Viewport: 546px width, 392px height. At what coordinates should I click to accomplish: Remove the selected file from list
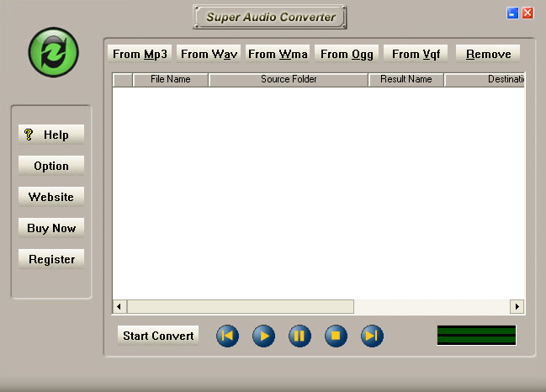point(488,54)
